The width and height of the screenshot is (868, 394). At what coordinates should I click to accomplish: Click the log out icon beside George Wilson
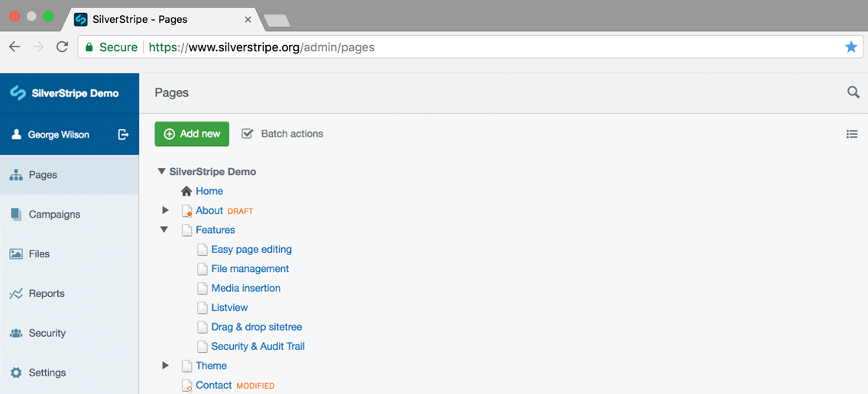click(x=124, y=134)
